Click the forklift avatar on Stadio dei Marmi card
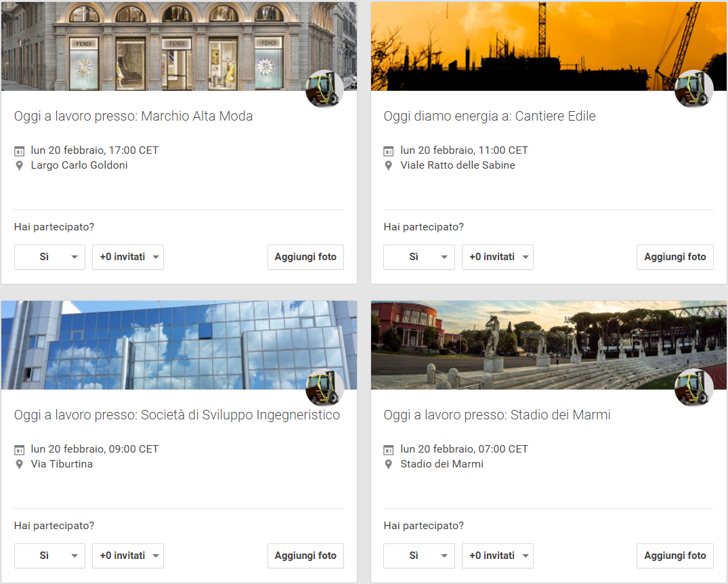 [693, 388]
